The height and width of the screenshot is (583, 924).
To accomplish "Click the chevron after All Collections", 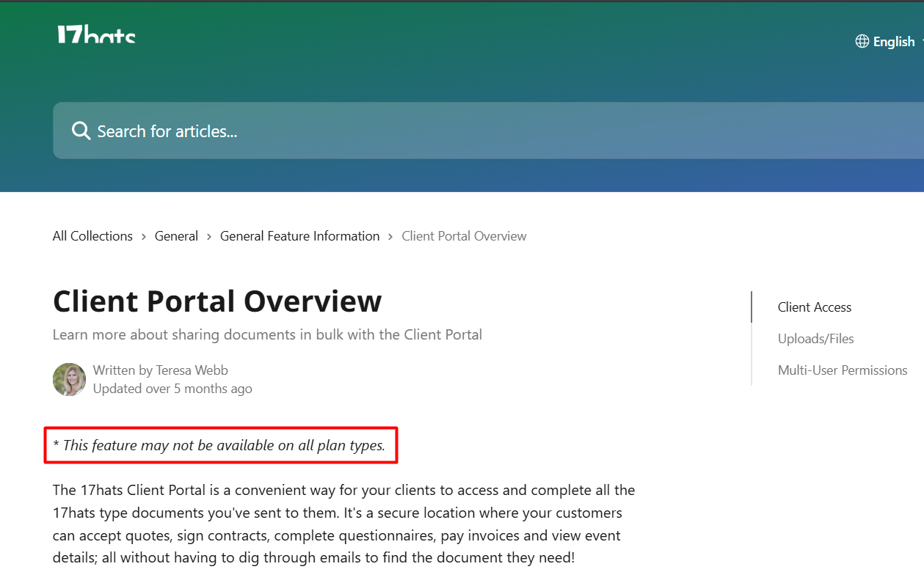I will pyautogui.click(x=144, y=237).
